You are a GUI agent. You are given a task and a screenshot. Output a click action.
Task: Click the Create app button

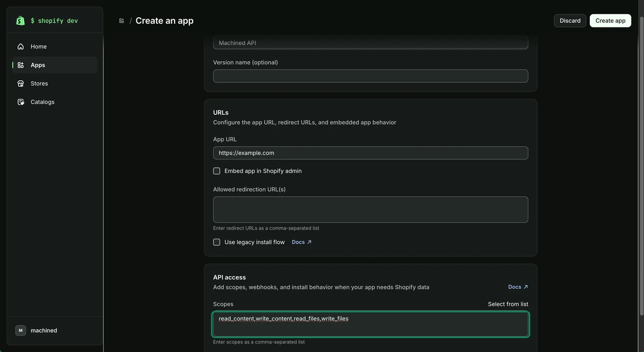tap(610, 20)
